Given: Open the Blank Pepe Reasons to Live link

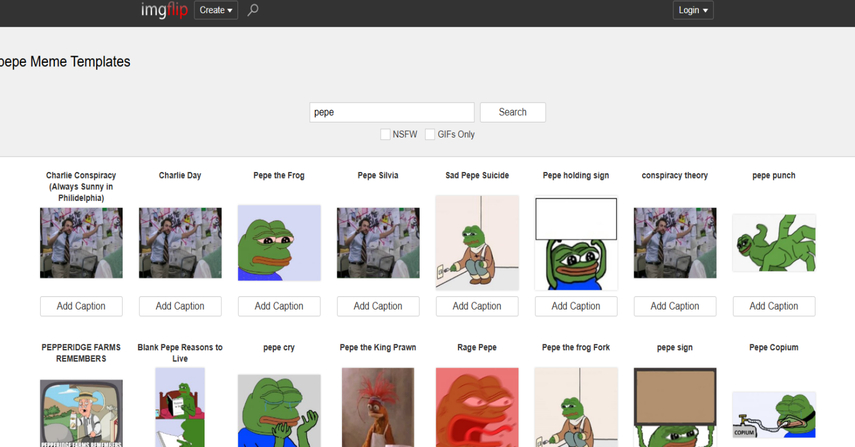Looking at the screenshot, I should [180, 353].
